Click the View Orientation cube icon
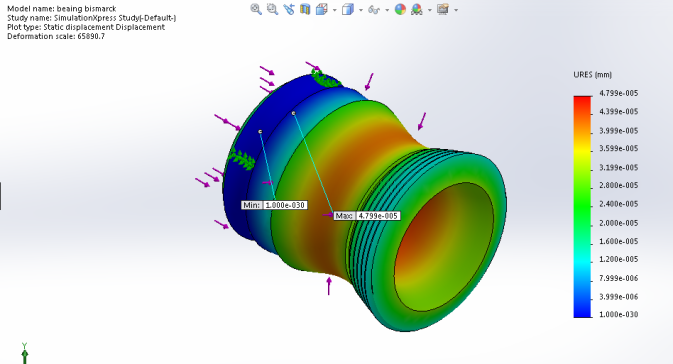Image resolution: width=673 pixels, height=364 pixels. click(321, 9)
